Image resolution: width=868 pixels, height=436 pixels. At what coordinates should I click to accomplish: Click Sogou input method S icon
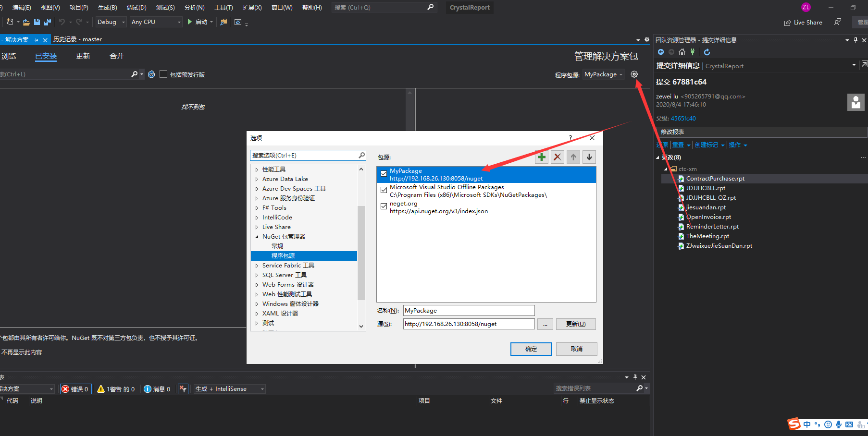click(794, 424)
